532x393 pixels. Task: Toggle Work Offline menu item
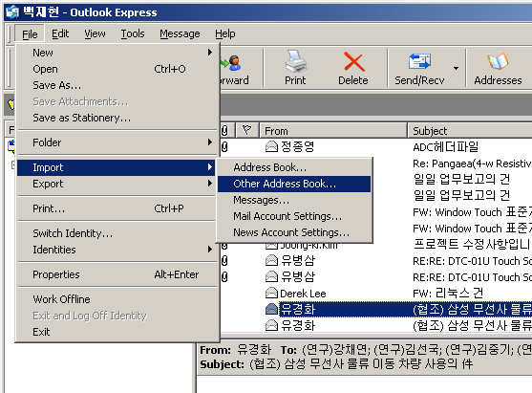click(116, 299)
